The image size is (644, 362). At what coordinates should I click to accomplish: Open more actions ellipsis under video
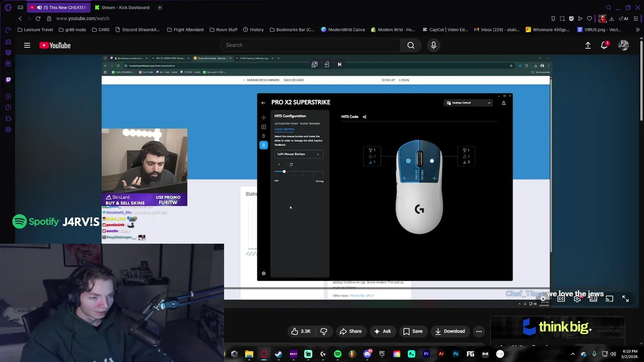tap(479, 331)
